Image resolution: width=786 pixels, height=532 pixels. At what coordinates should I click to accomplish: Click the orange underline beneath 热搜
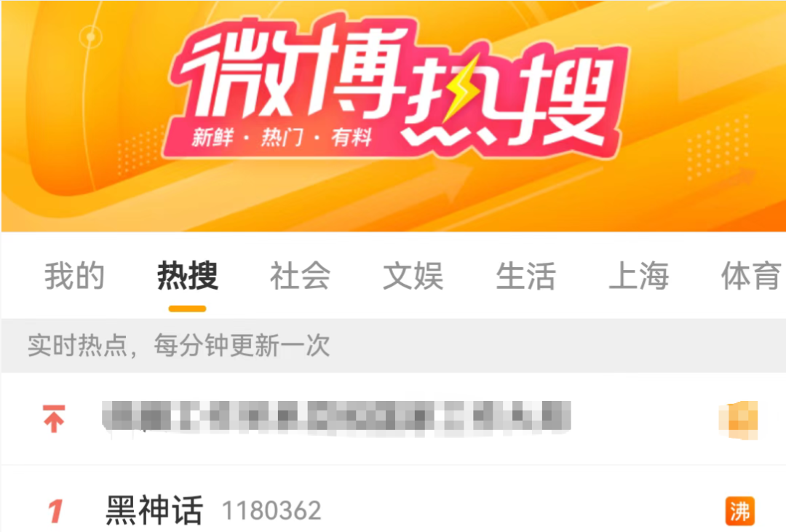pos(187,309)
